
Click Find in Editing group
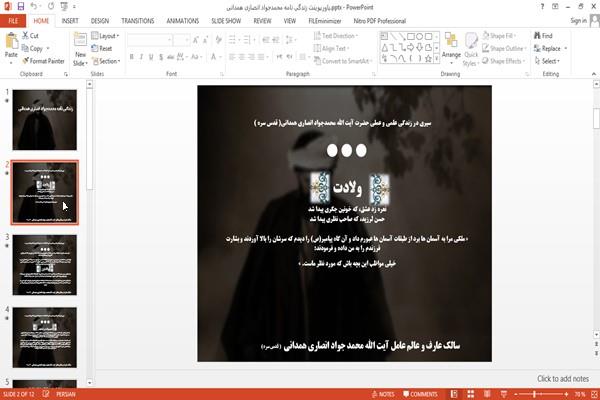(543, 36)
